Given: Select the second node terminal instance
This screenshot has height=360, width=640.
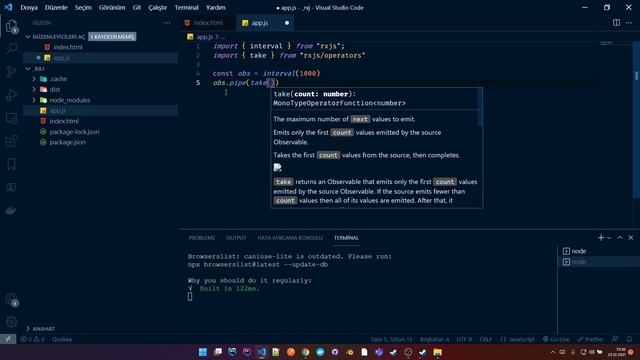Looking at the screenshot, I should pos(598,262).
